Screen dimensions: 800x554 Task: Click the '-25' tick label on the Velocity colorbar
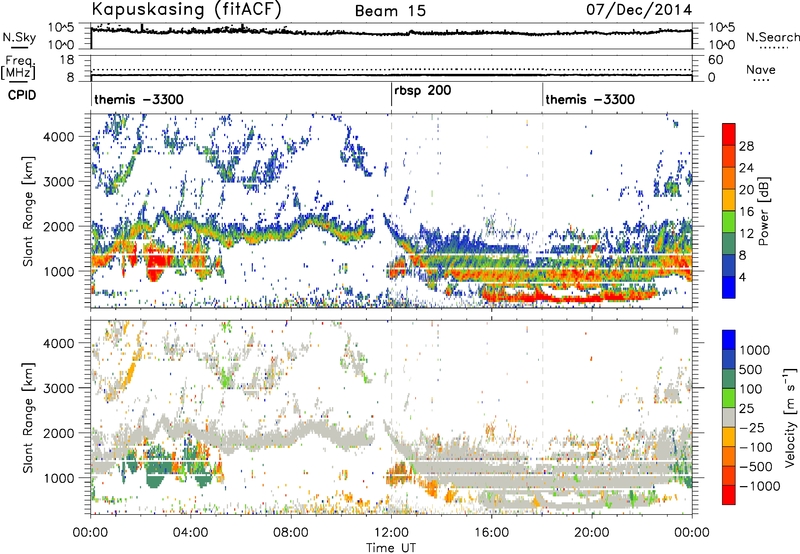[x=752, y=428]
